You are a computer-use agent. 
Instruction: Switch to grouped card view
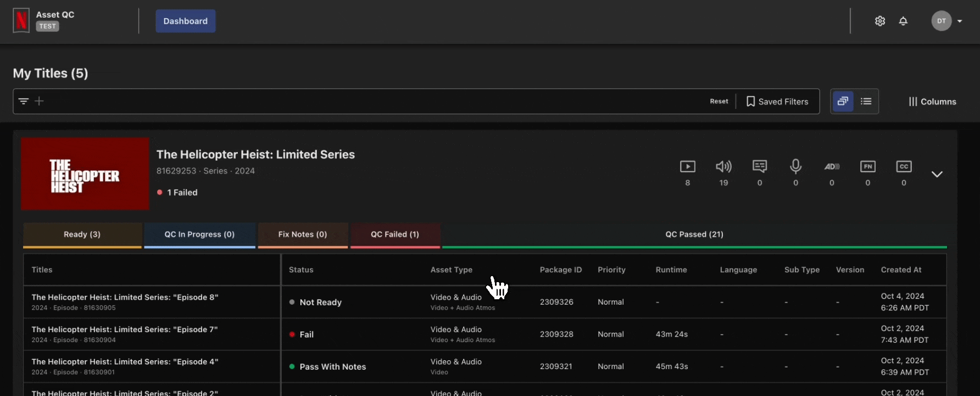tap(843, 101)
